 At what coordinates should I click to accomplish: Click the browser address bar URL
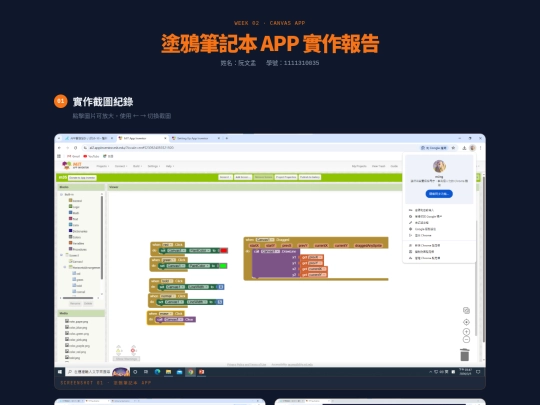coord(131,148)
